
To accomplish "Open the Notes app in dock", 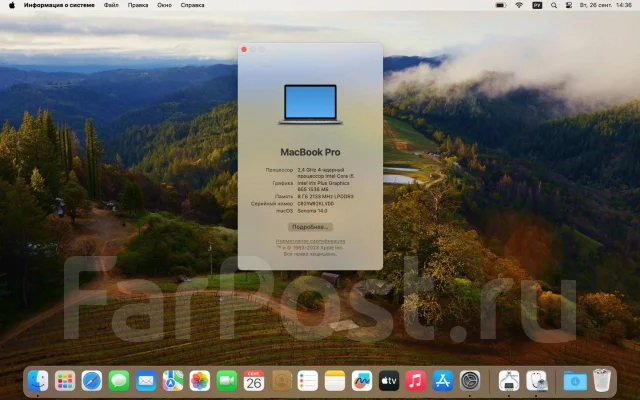I will click(x=335, y=381).
